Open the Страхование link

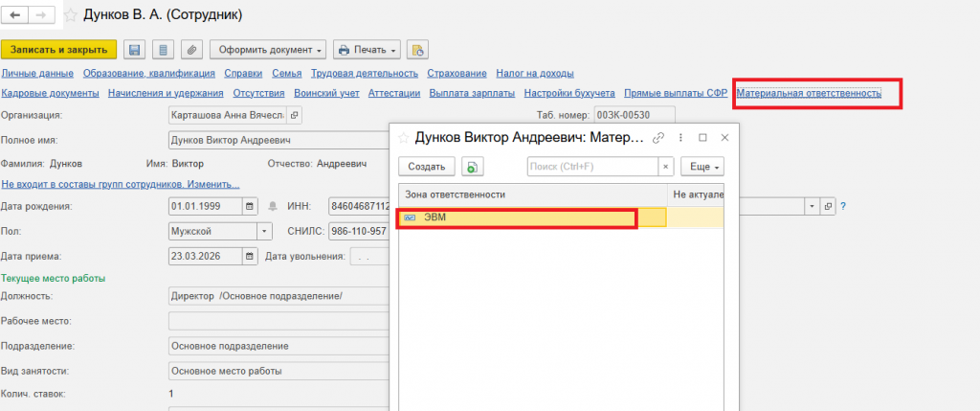click(x=457, y=73)
